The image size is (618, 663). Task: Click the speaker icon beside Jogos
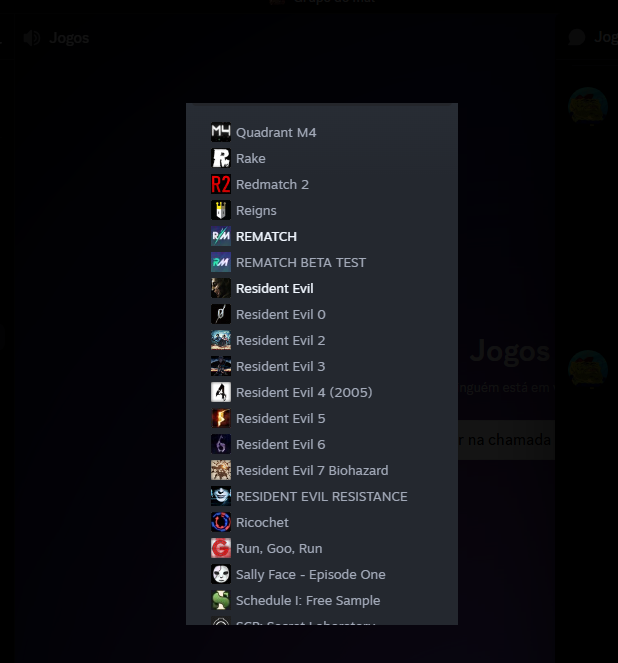click(32, 38)
